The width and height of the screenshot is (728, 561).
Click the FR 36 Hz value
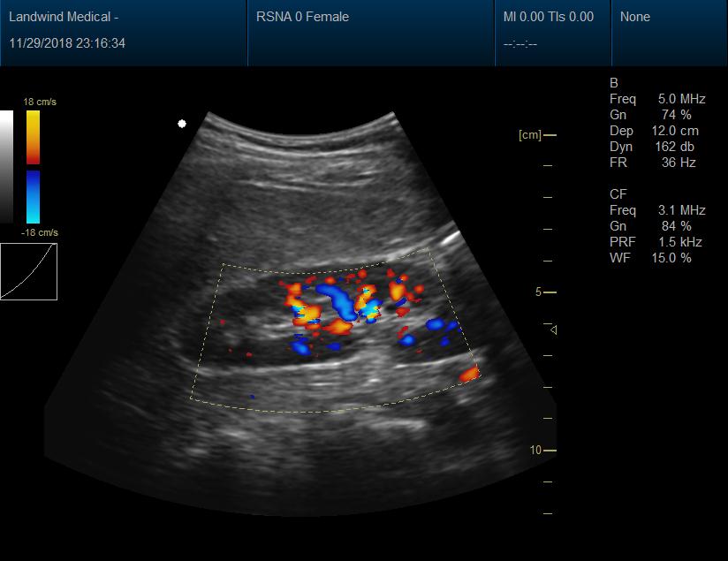pos(679,163)
